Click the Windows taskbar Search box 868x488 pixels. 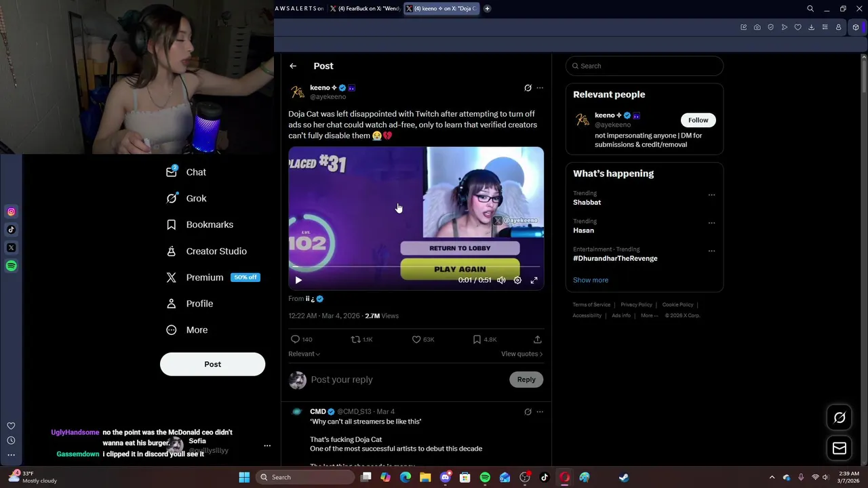[x=305, y=477]
